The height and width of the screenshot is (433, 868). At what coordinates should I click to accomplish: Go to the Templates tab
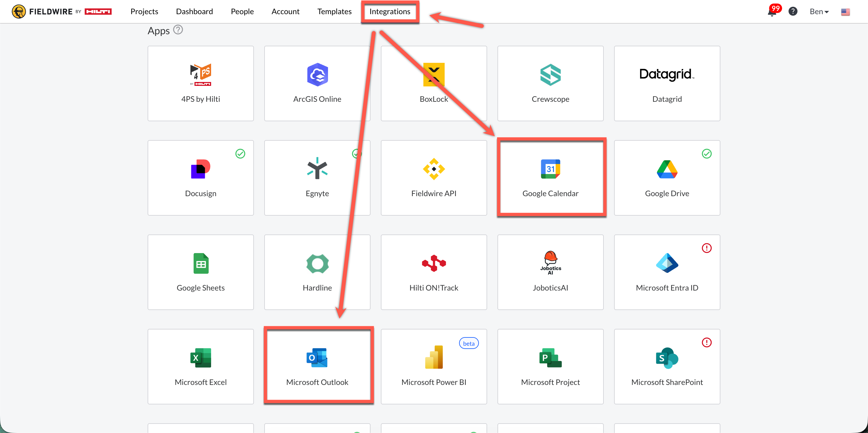coord(334,12)
